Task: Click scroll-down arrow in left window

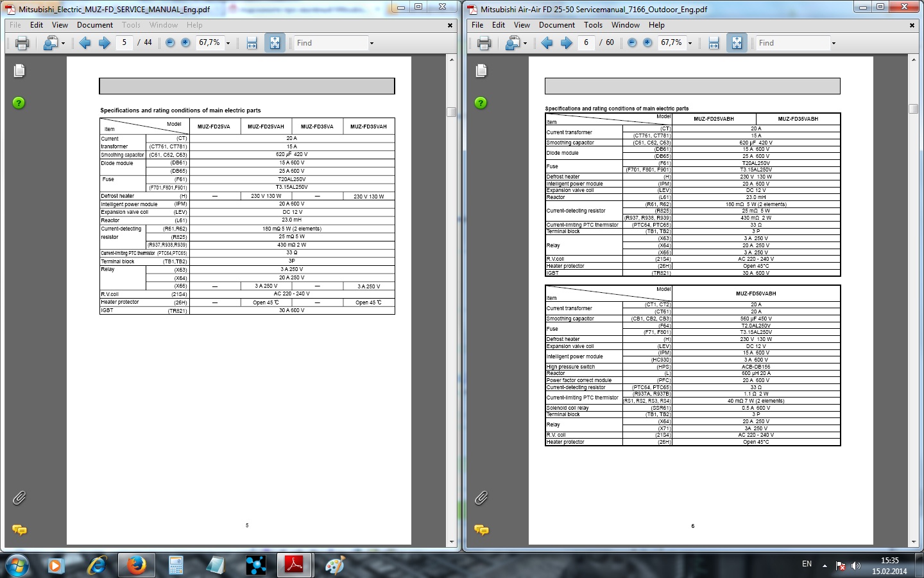Action: (x=451, y=542)
